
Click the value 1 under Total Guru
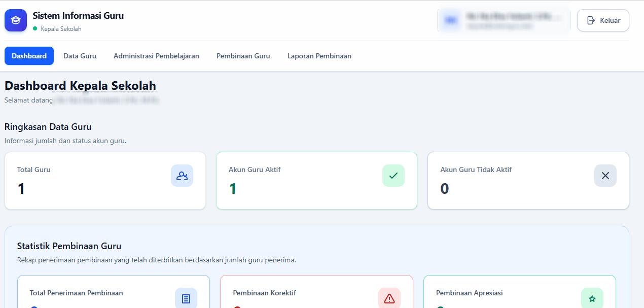pyautogui.click(x=21, y=189)
